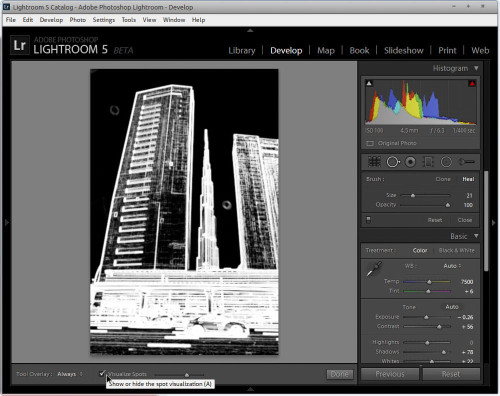Toggle the shadow clipping indicator in Histogram
Viewport: 500px width, 396px height.
369,83
